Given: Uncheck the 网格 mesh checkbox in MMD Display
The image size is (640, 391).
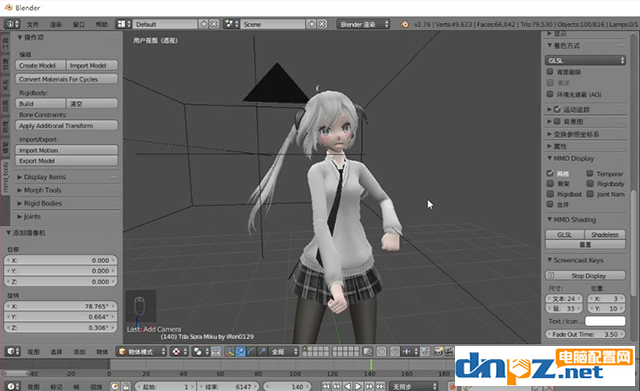Looking at the screenshot, I should coord(550,173).
